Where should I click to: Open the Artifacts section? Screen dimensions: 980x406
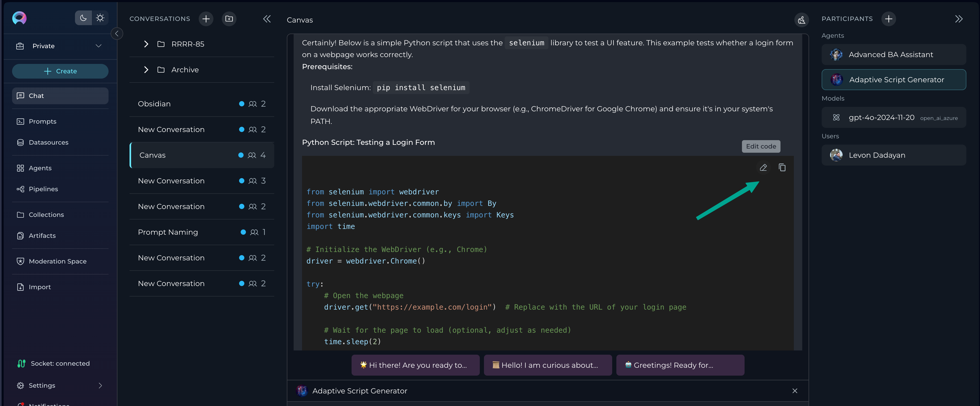[x=60, y=236]
